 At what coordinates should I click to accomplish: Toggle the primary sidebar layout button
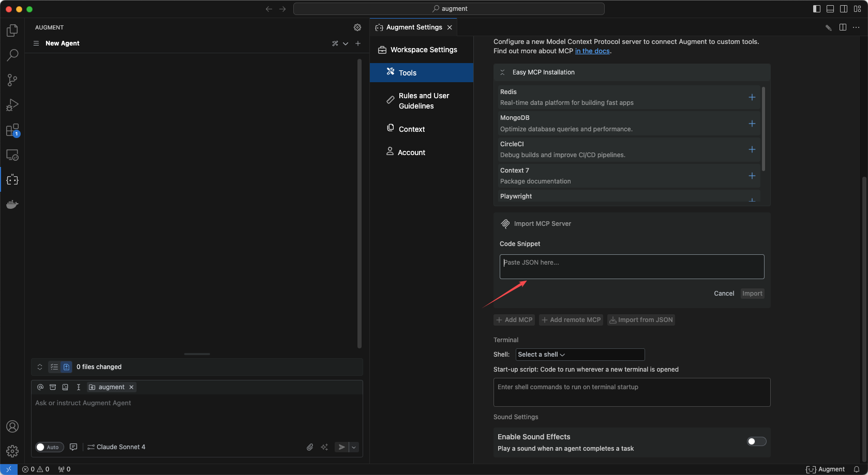pyautogui.click(x=817, y=9)
